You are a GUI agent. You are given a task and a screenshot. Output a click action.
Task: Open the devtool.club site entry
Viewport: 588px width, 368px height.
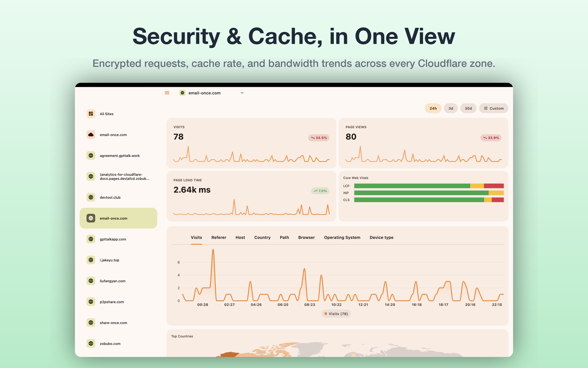coord(118,197)
